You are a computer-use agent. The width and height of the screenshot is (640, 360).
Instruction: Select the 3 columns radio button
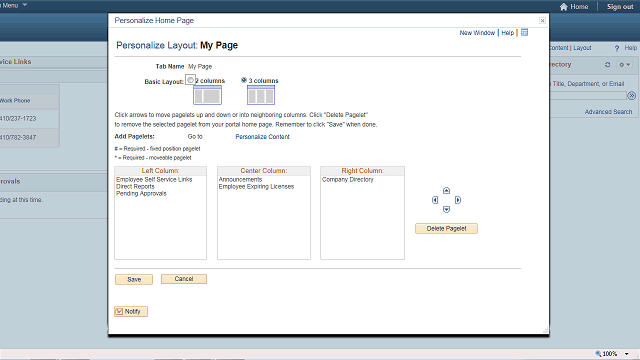(244, 80)
